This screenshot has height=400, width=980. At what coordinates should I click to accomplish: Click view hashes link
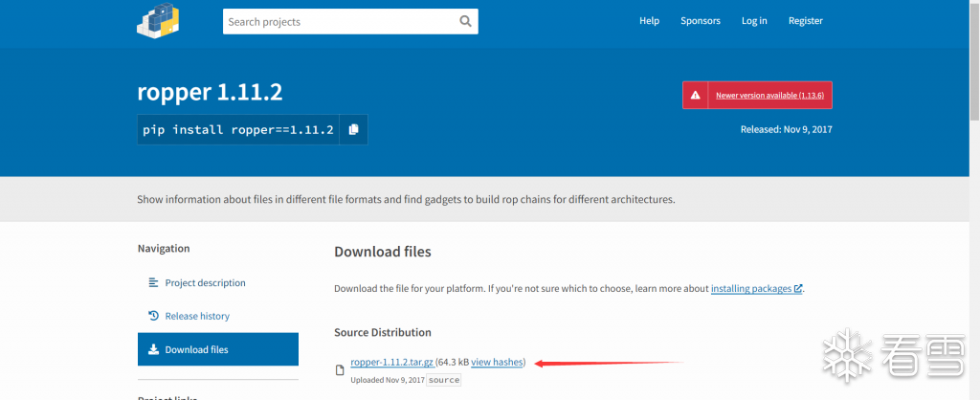tap(497, 362)
